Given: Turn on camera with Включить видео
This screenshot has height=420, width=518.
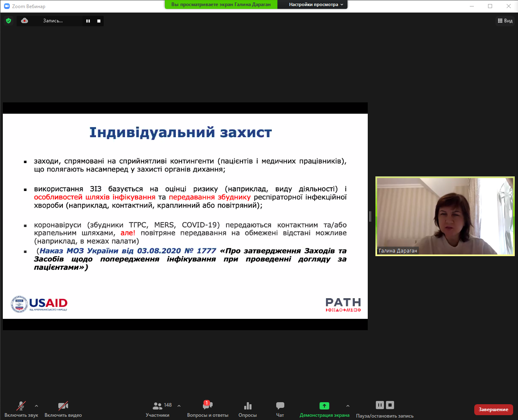Looking at the screenshot, I should click(63, 406).
